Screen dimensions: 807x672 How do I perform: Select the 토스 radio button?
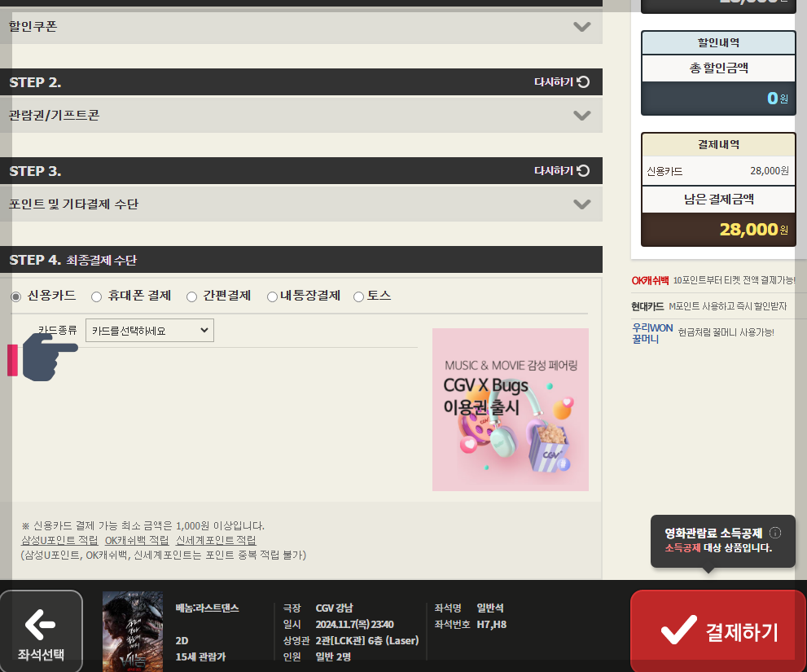coord(359,296)
